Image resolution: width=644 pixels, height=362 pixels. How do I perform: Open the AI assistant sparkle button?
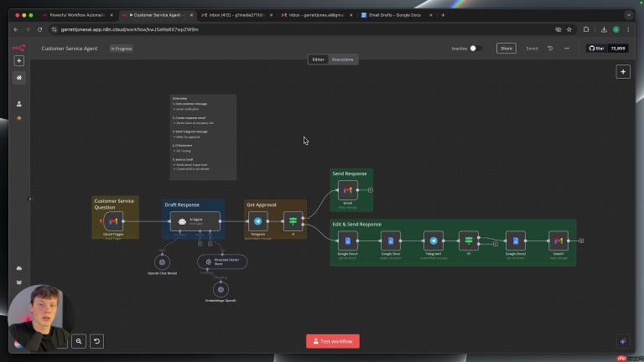623,341
